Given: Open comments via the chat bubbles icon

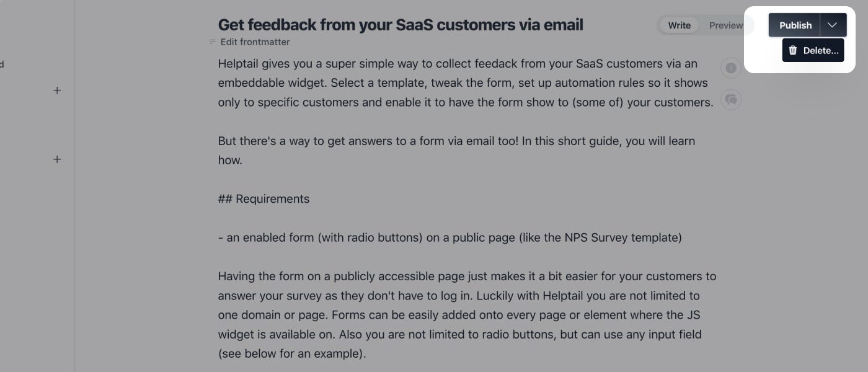Looking at the screenshot, I should pos(731,99).
